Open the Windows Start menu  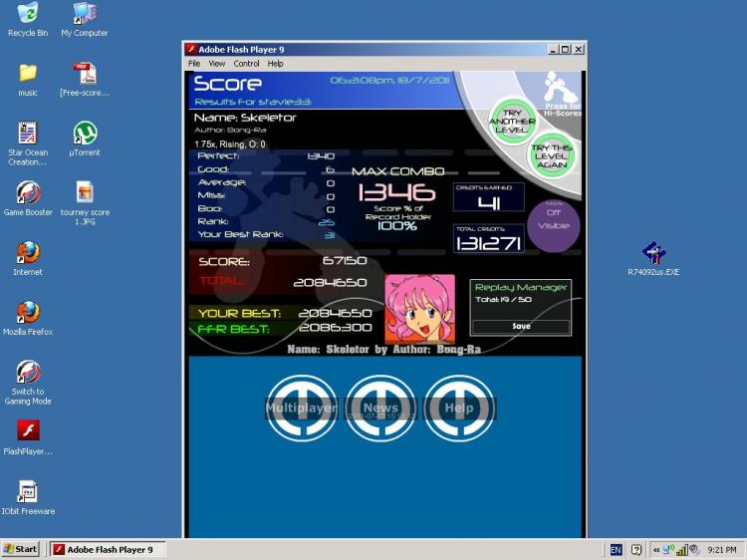pos(20,549)
